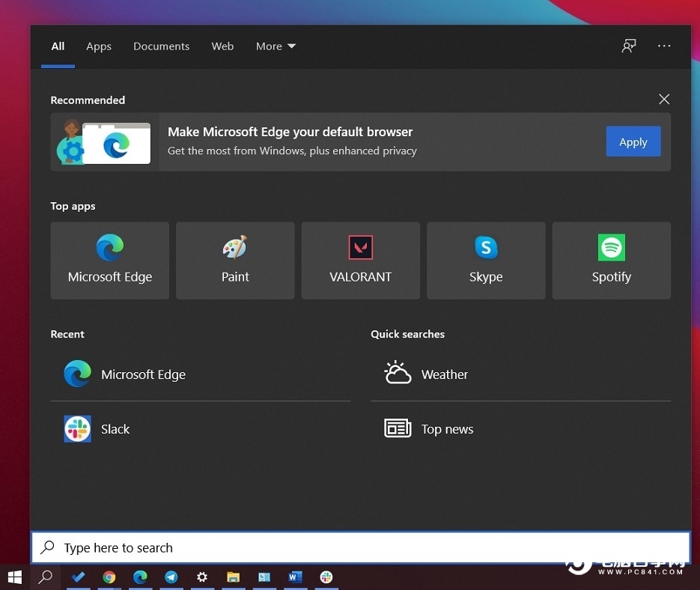Apply Edge as default browser
Viewport: 700px width, 590px height.
click(x=633, y=142)
